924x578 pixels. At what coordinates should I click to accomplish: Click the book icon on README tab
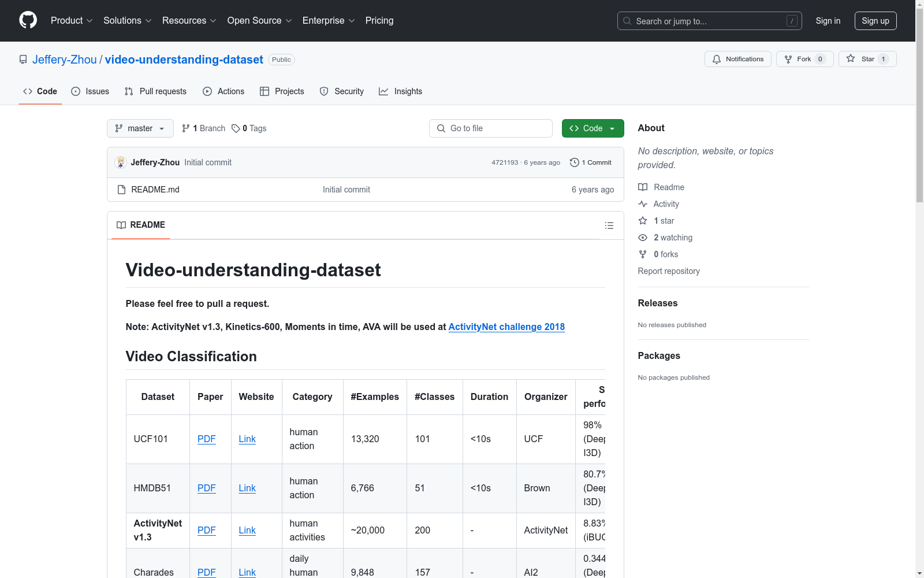point(121,225)
